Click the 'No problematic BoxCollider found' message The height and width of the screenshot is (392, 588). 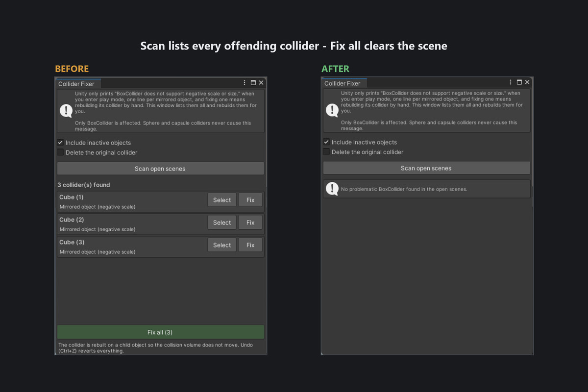[x=404, y=189]
